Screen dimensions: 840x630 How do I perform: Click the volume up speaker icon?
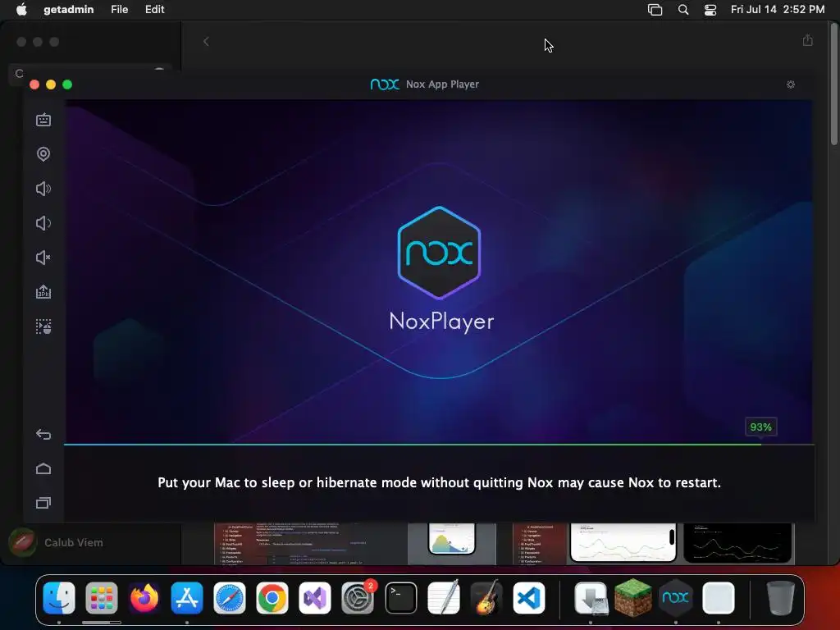43,189
